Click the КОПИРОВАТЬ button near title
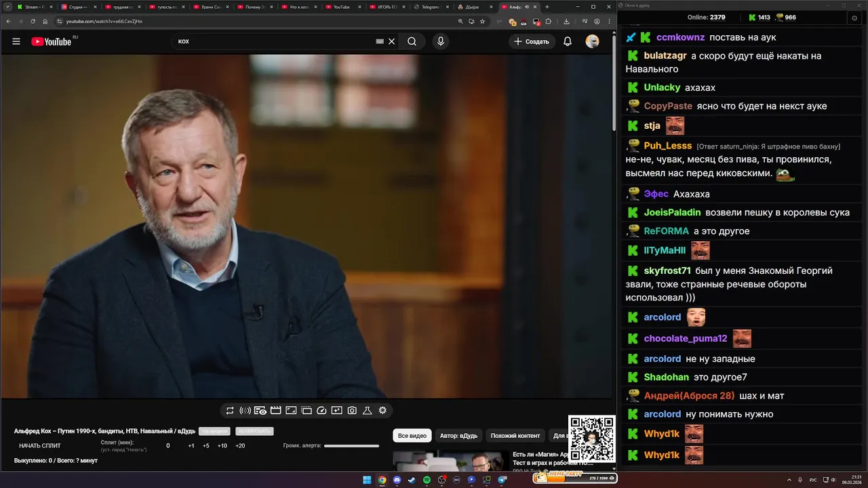Viewport: 868px width, 488px height. pyautogui.click(x=254, y=431)
